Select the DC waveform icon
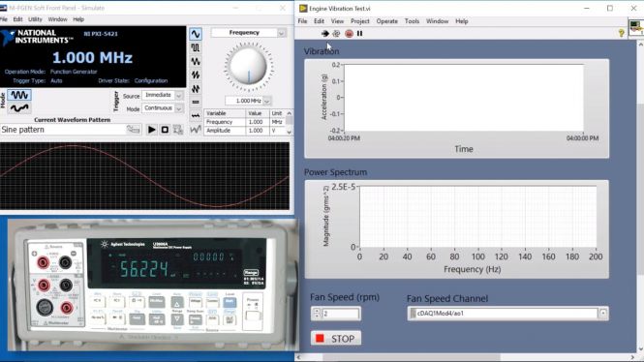The height and width of the screenshot is (362, 644). click(x=196, y=102)
